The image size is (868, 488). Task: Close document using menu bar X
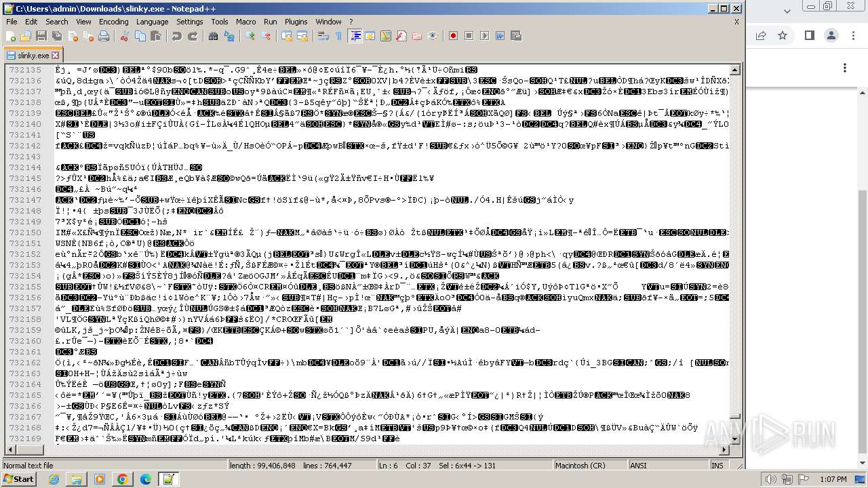(736, 22)
